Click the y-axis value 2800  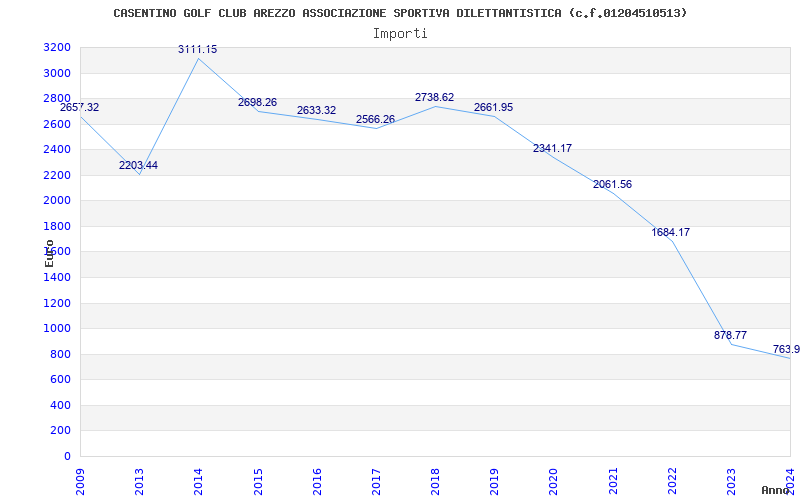point(58,99)
